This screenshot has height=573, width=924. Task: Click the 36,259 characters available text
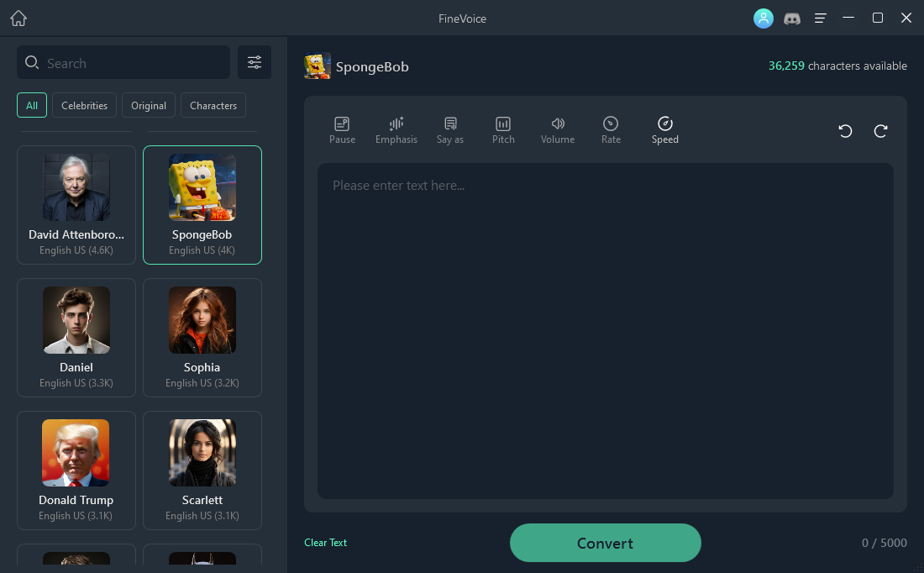(837, 66)
